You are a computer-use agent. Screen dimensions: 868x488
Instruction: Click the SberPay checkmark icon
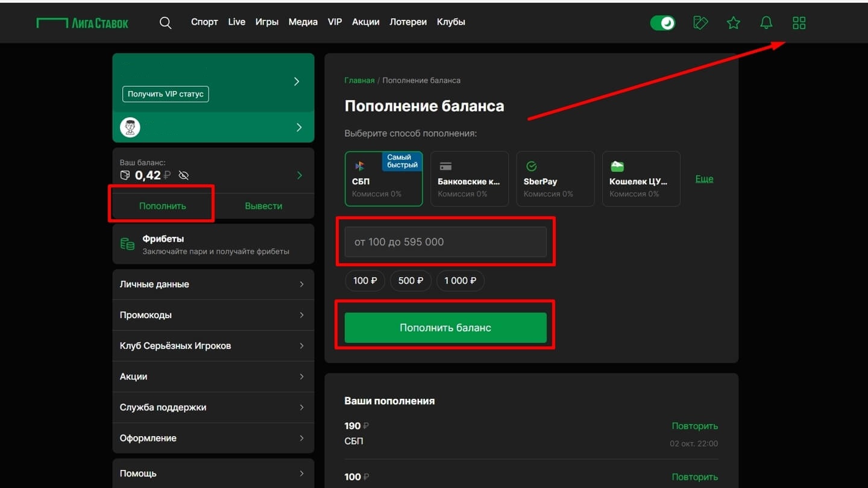531,166
